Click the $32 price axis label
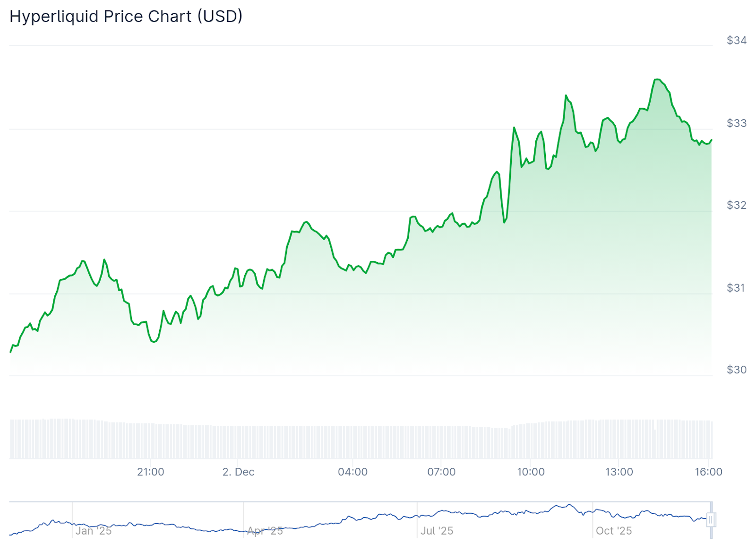756x552 pixels. pos(736,205)
